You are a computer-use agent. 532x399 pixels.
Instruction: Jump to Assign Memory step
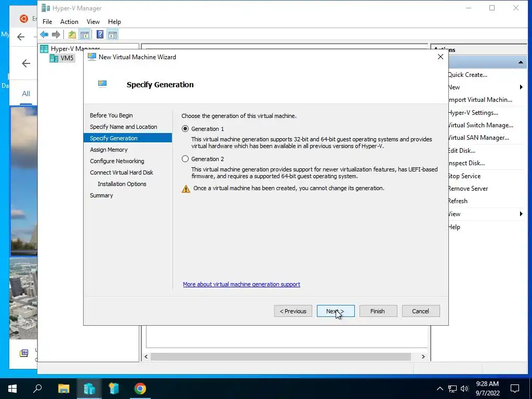[109, 150]
